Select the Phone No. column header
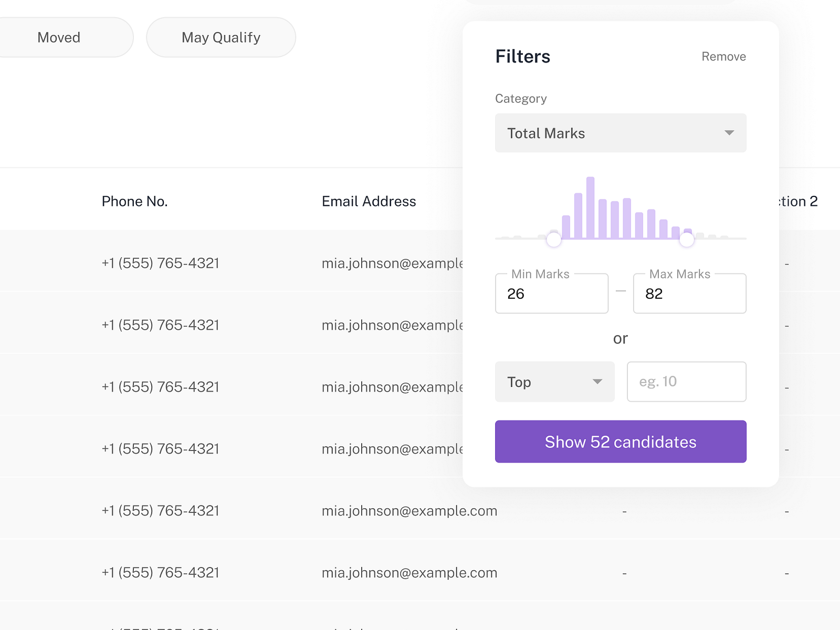This screenshot has height=630, width=840. (134, 201)
